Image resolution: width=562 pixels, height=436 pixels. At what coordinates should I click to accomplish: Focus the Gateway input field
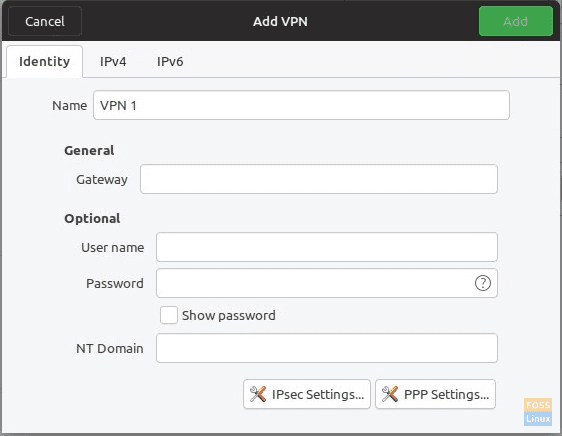tap(319, 179)
